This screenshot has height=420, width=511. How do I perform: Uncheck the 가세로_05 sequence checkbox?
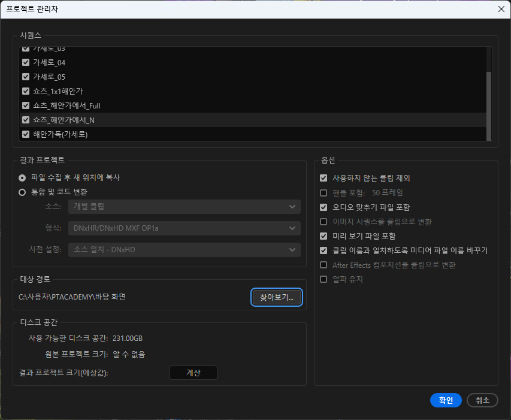point(26,77)
